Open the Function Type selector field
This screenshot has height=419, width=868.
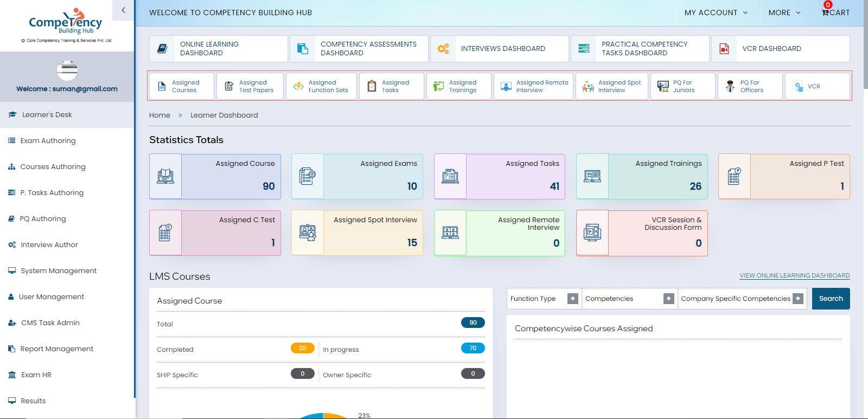click(544, 299)
